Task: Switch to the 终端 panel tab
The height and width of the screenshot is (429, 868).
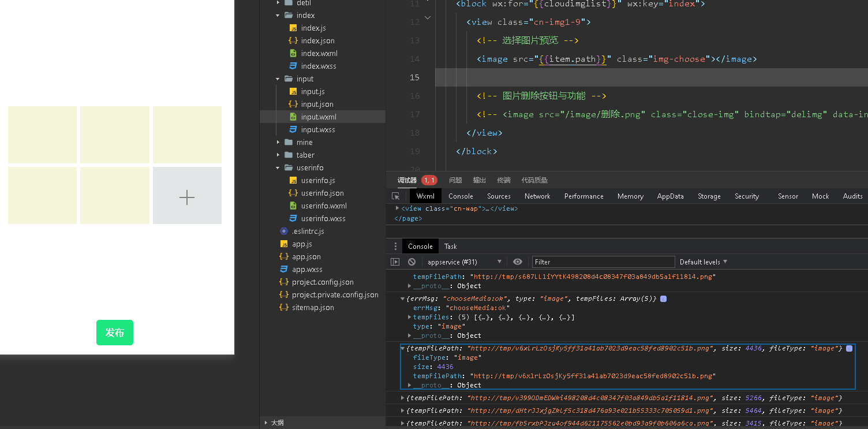Action: coord(504,181)
